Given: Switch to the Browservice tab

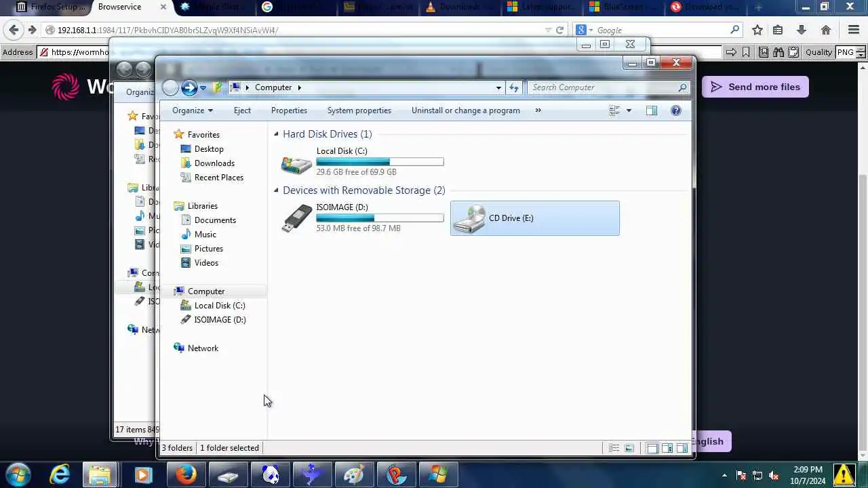Looking at the screenshot, I should [119, 7].
